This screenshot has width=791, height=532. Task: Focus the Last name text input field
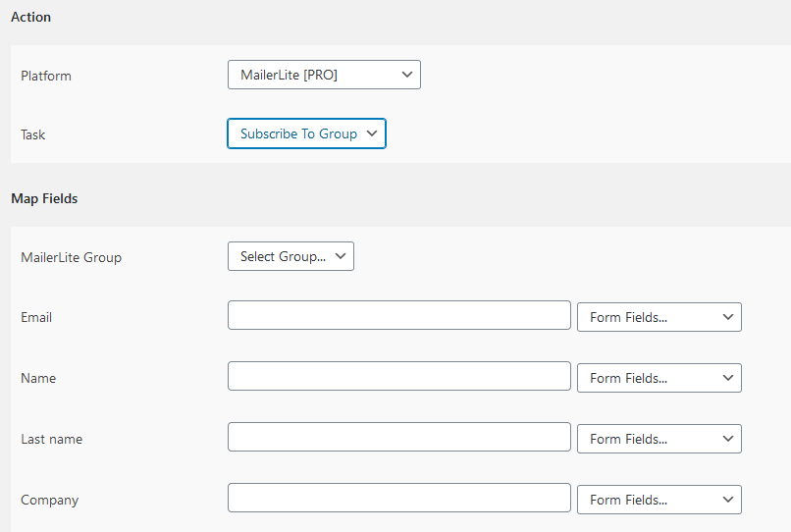click(x=399, y=437)
